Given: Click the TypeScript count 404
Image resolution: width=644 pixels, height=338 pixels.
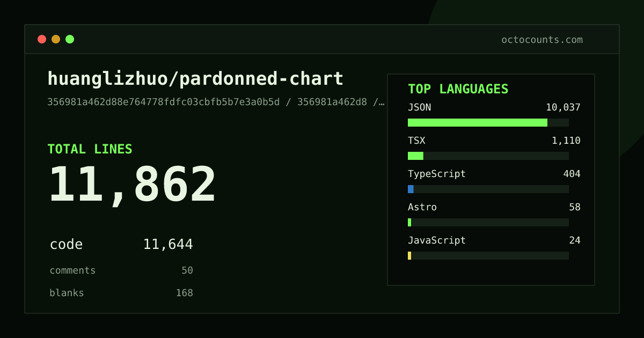Looking at the screenshot, I should [572, 174].
